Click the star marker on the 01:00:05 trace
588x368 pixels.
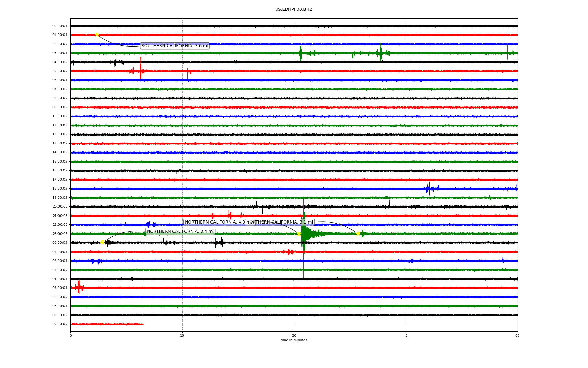[x=97, y=35]
